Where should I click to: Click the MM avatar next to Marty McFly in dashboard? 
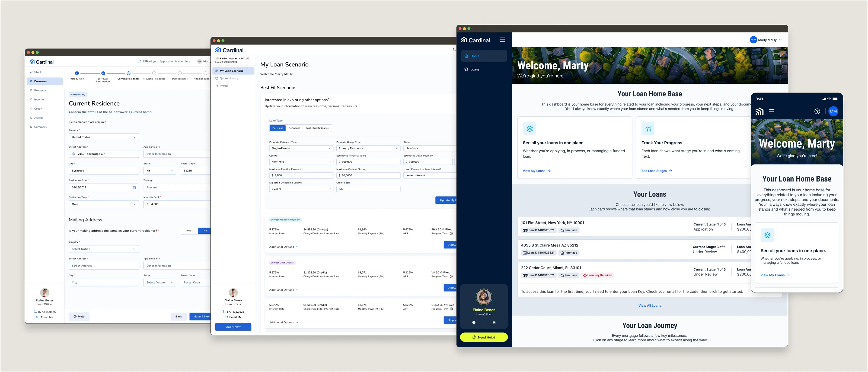[754, 40]
